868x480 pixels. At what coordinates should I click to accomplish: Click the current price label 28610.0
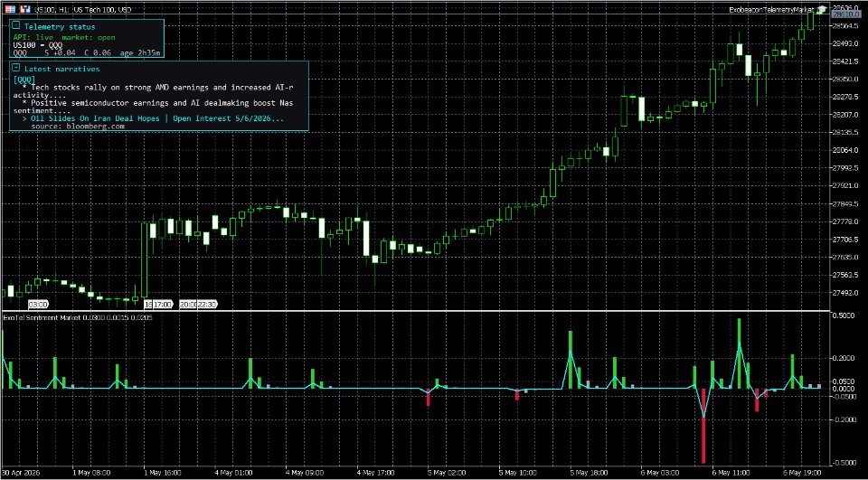click(x=844, y=16)
